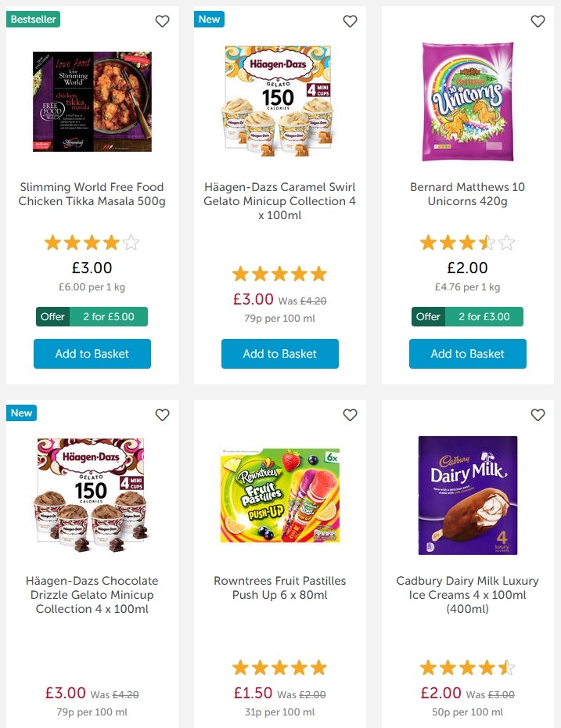
Task: Favourite the Cadbury Dairy Milk Luxury Ice Creams
Action: coord(538,415)
